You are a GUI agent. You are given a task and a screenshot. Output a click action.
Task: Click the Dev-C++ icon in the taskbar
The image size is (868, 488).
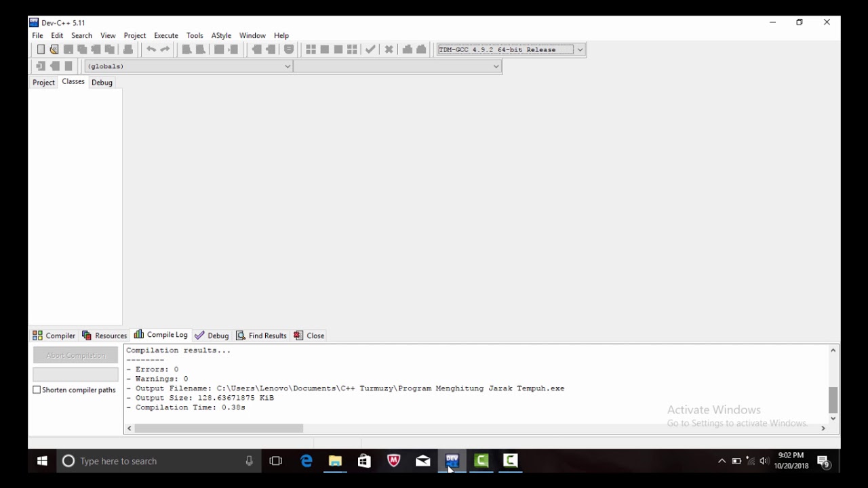pyautogui.click(x=452, y=461)
